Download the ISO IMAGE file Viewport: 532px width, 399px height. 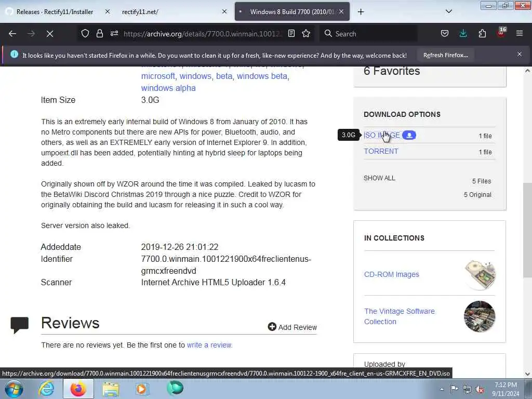[382, 135]
